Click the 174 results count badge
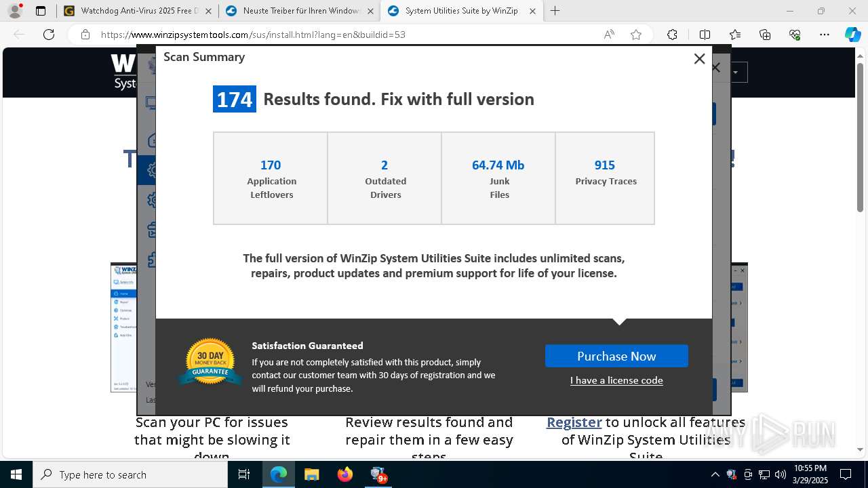 235,99
